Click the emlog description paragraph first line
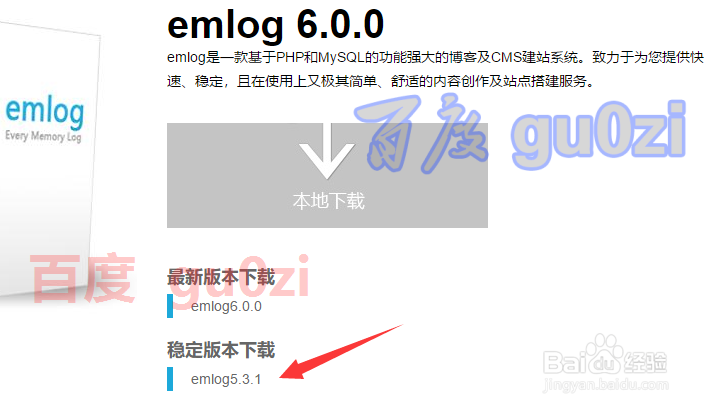 click(x=435, y=57)
